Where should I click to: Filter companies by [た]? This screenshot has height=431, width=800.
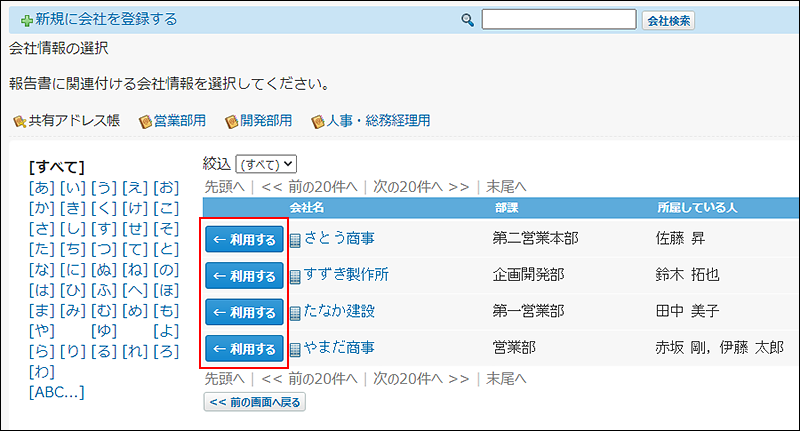tap(42, 249)
